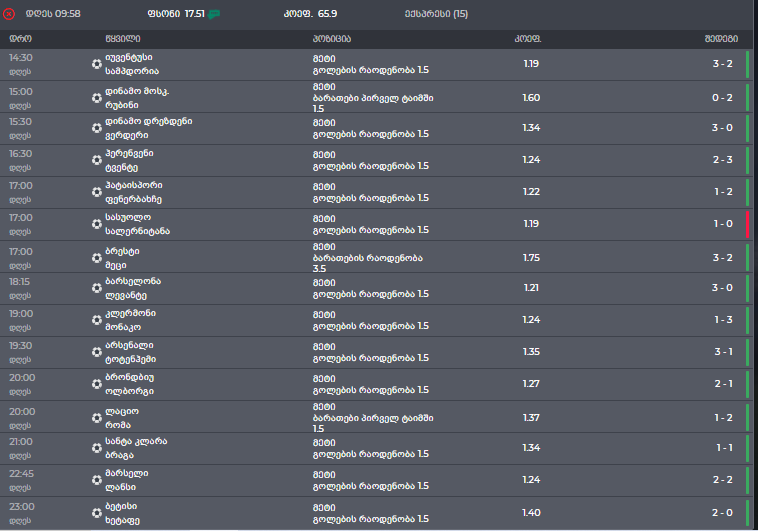Sort by the დრო column header
Viewport: 758px width, 531px height.
pyautogui.click(x=20, y=39)
